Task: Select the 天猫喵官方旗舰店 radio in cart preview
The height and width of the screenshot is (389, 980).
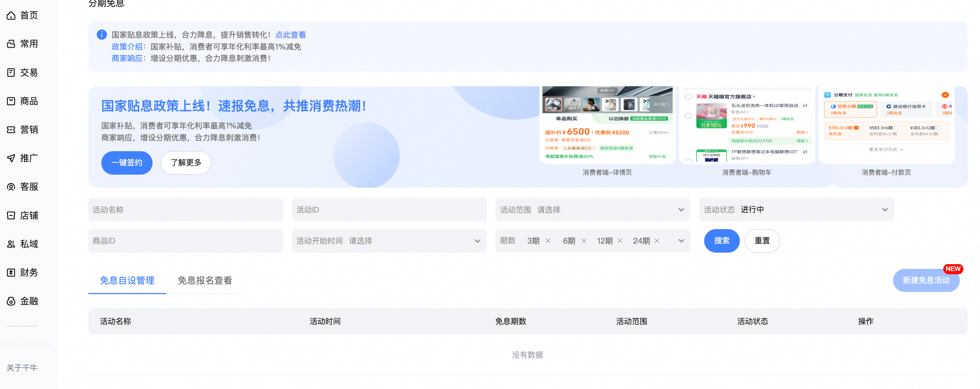Action: (x=688, y=97)
